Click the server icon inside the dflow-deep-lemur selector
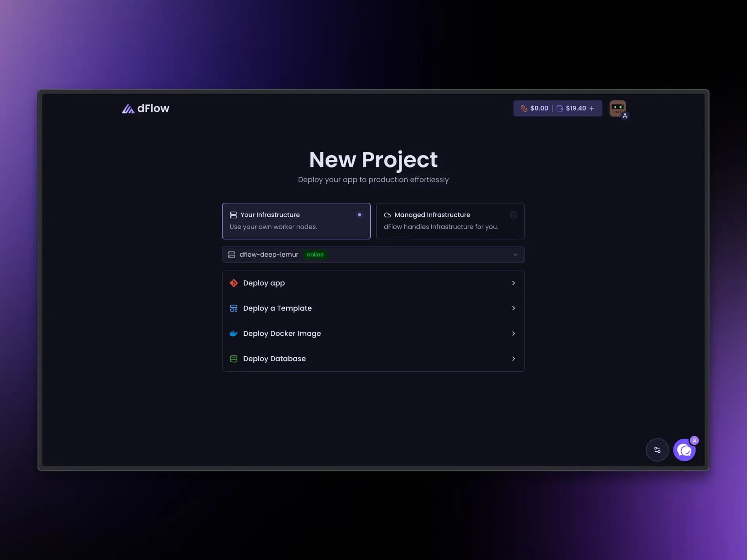Screen dimensions: 747x560 point(232,254)
